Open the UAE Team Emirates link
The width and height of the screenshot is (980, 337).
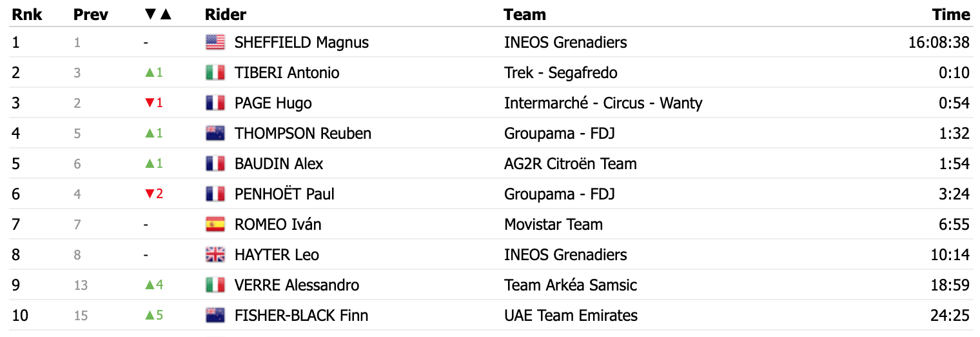[571, 316]
